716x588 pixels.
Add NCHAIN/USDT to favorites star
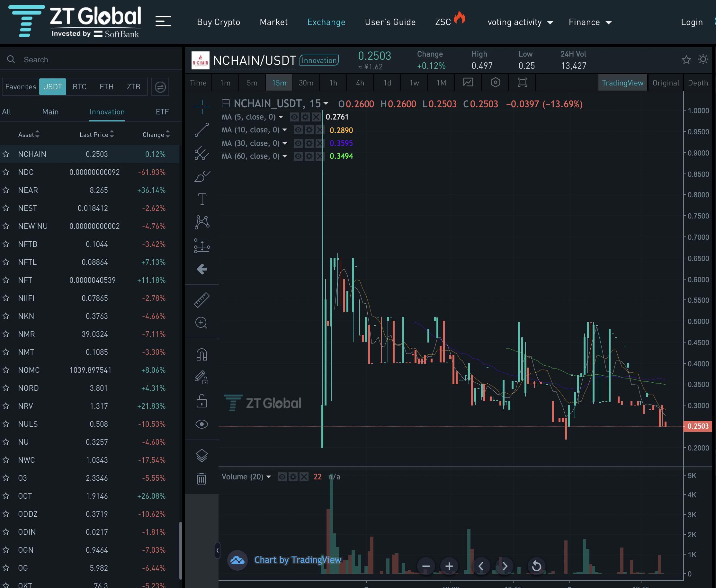[x=686, y=60]
